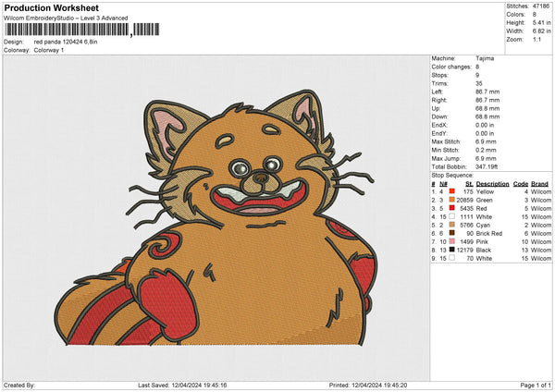Click the Max Stitch value 6.9 mm
This screenshot has height=392, width=555.
(486, 141)
